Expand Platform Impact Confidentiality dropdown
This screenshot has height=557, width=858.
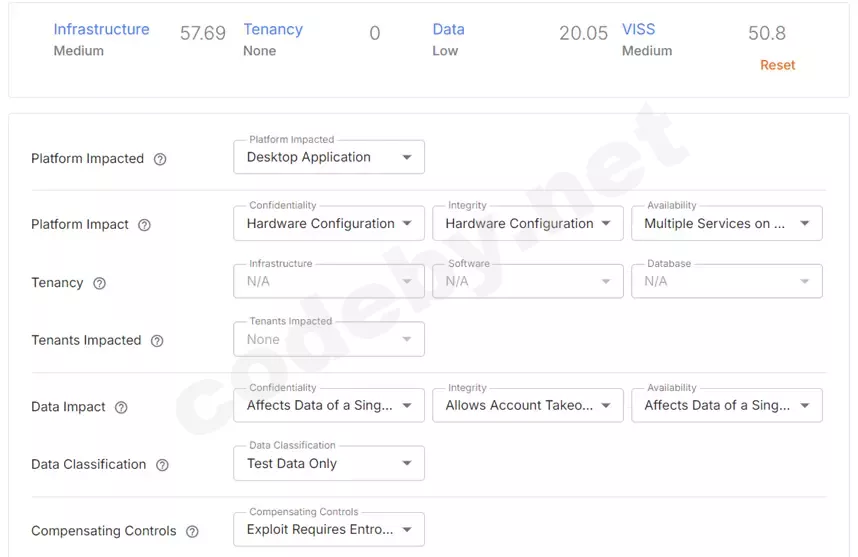(329, 224)
